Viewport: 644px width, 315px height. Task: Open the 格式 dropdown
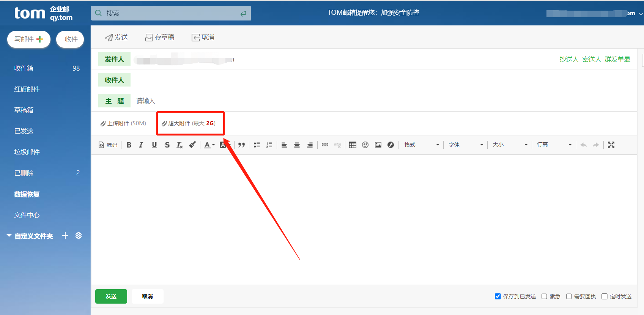pos(421,145)
